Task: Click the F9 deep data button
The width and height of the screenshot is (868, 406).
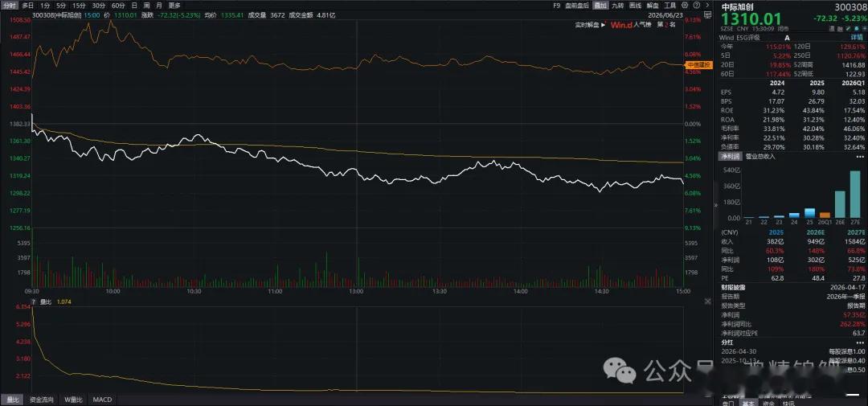Action: tap(556, 5)
